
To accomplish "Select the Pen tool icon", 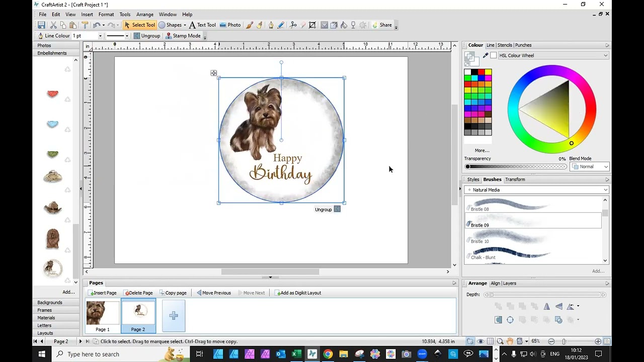I will 271,25.
